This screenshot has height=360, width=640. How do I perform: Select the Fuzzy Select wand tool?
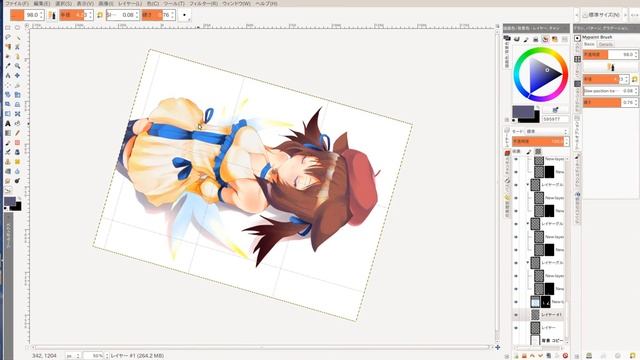18,37
